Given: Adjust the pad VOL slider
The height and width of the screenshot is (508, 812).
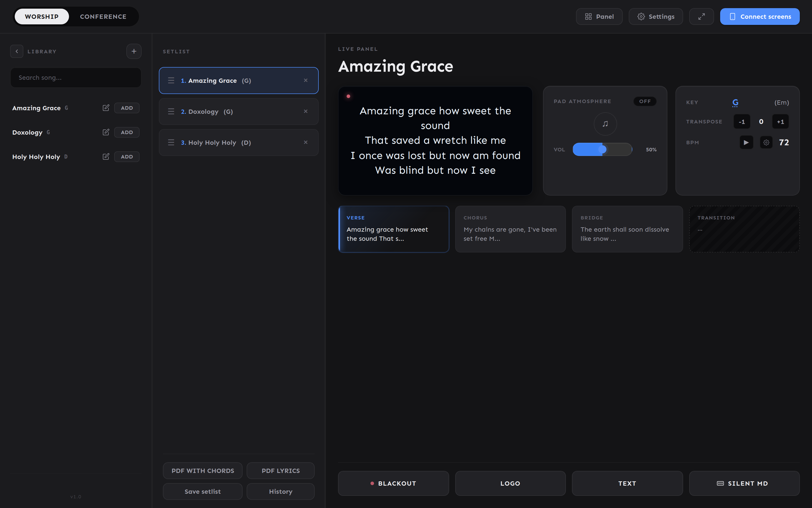Looking at the screenshot, I should point(602,149).
